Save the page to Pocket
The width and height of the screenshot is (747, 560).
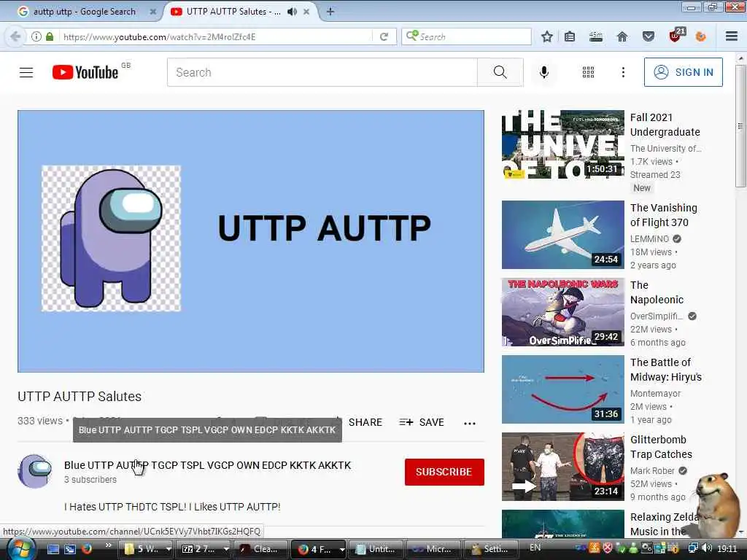pyautogui.click(x=649, y=36)
